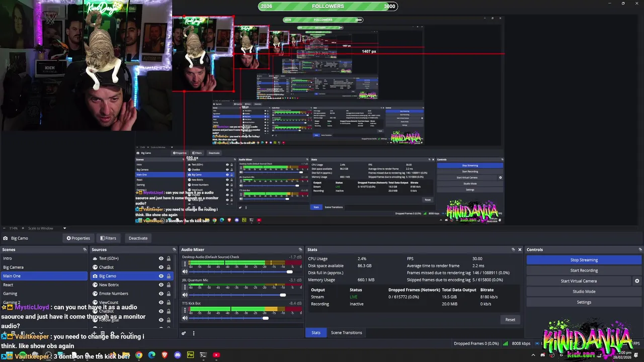The height and width of the screenshot is (362, 644).
Task: Select the New Botrix source row
Action: (x=132, y=285)
